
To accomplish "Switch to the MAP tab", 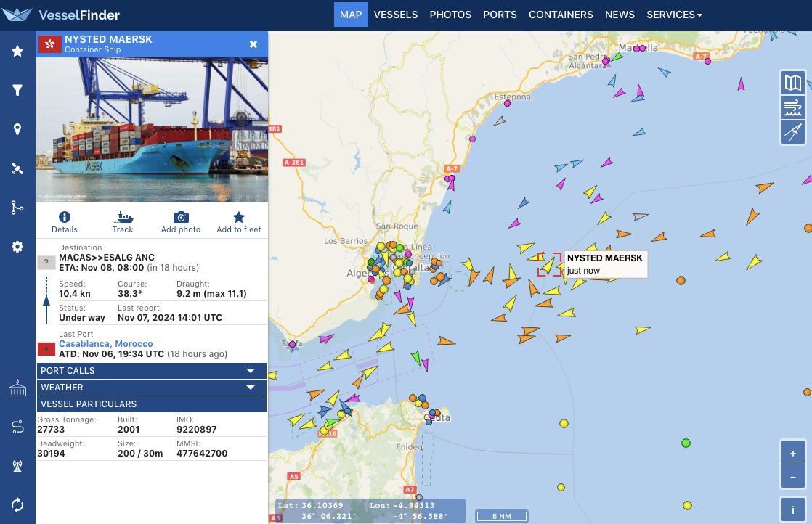I will (351, 15).
